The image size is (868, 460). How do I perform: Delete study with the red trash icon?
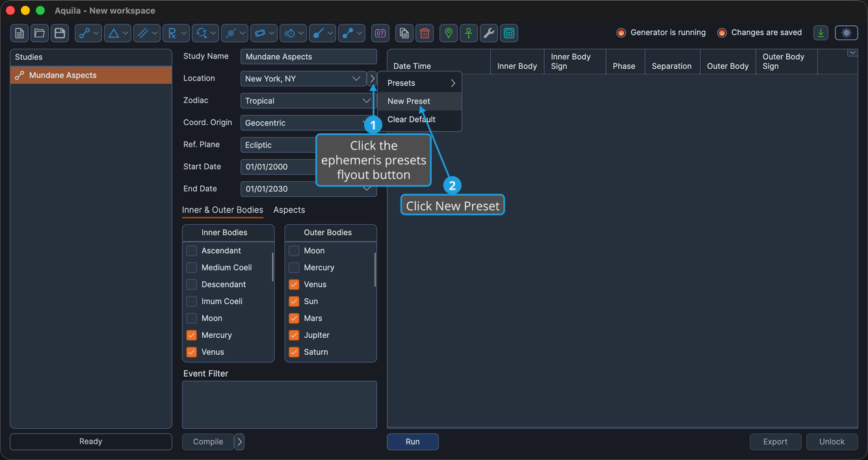pyautogui.click(x=425, y=33)
